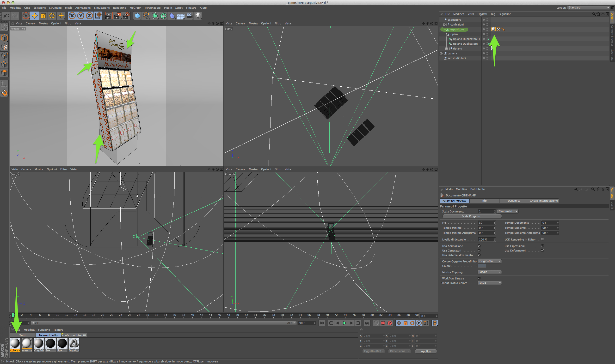Select the Move tool in toolbar
Viewport: 615px width, 364px height.
click(x=35, y=16)
